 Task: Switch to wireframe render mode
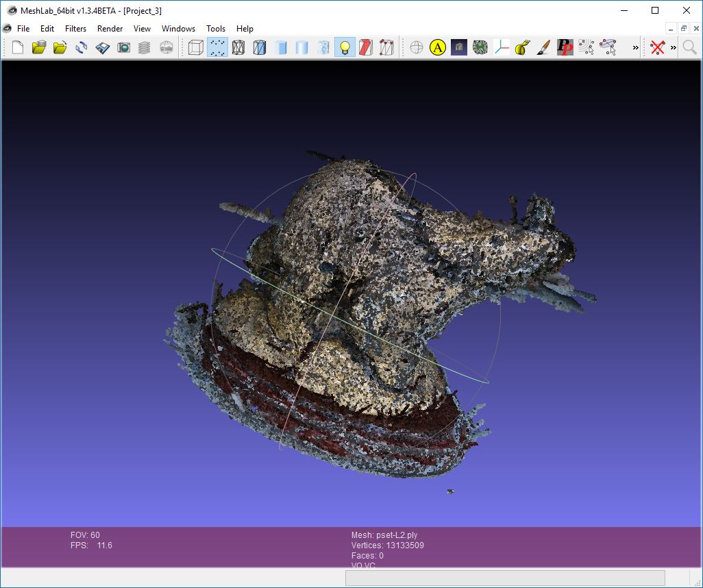click(238, 47)
